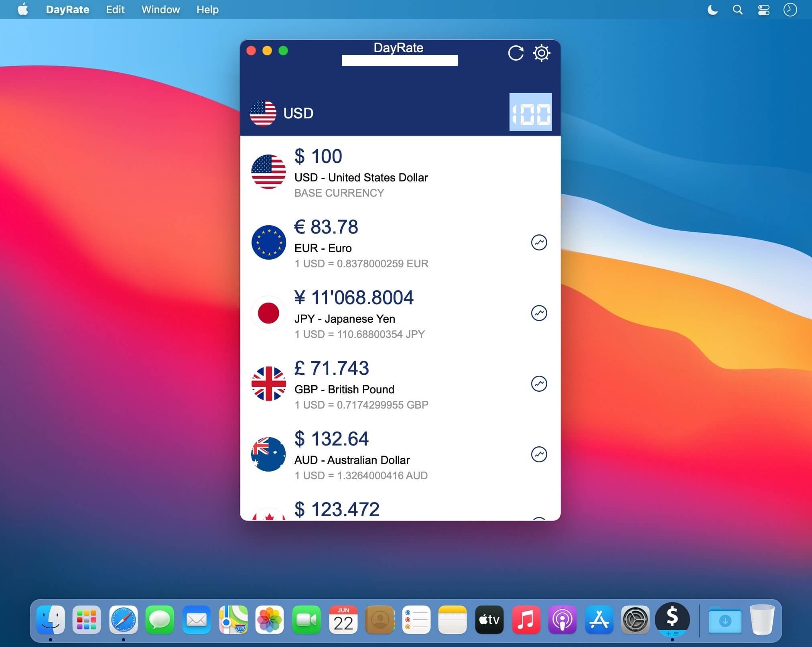Open DayRate dollar icon in dock
Image resolution: width=812 pixels, height=647 pixels.
pyautogui.click(x=672, y=619)
